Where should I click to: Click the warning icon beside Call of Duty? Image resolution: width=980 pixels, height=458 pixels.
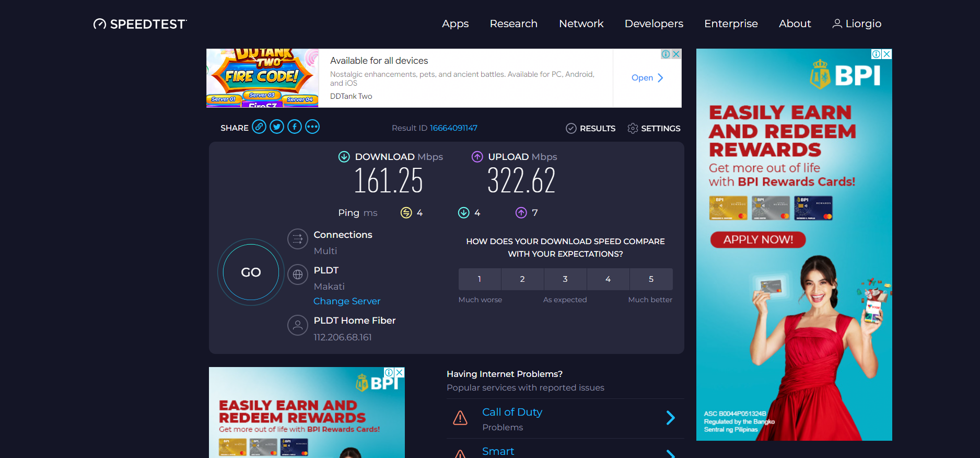click(460, 418)
